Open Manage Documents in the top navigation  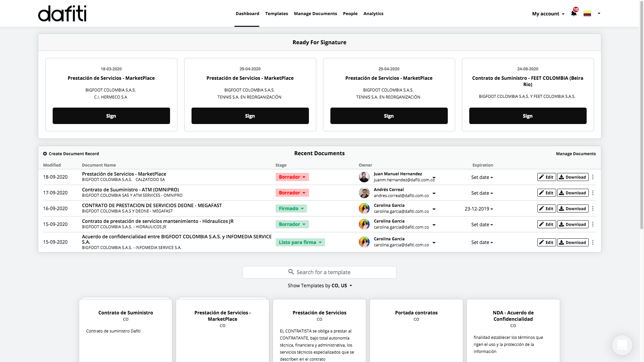click(315, 14)
